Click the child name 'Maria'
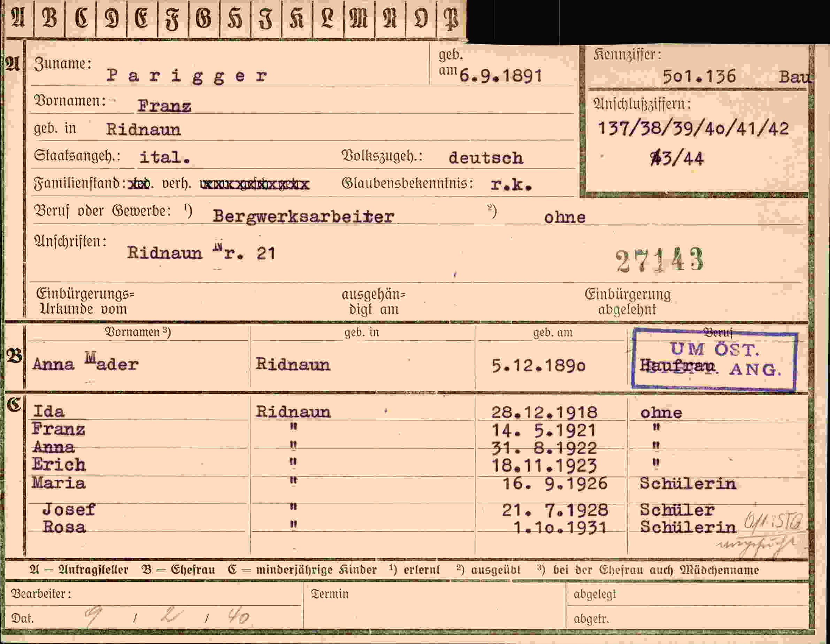The image size is (830, 644). 59,483
